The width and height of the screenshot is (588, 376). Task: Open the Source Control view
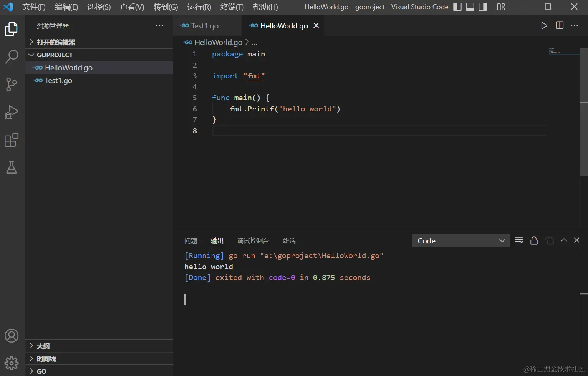coord(12,84)
